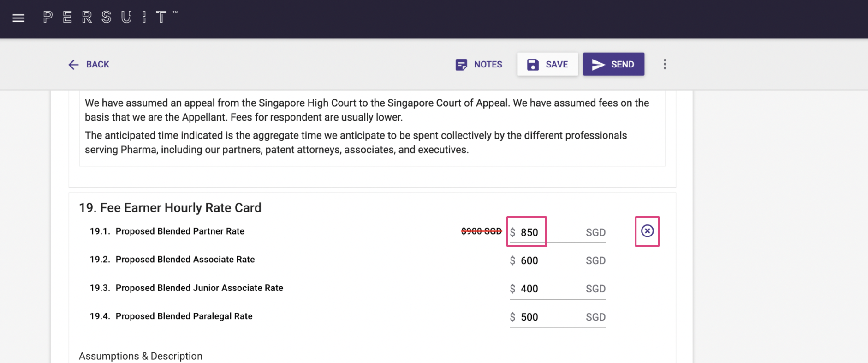Go back with the BACK link
This screenshot has width=868, height=363.
[89, 65]
